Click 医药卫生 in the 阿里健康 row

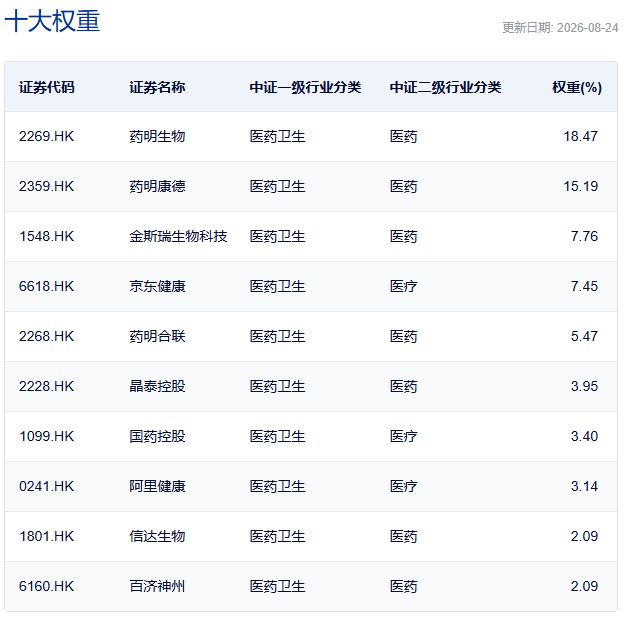tap(277, 486)
